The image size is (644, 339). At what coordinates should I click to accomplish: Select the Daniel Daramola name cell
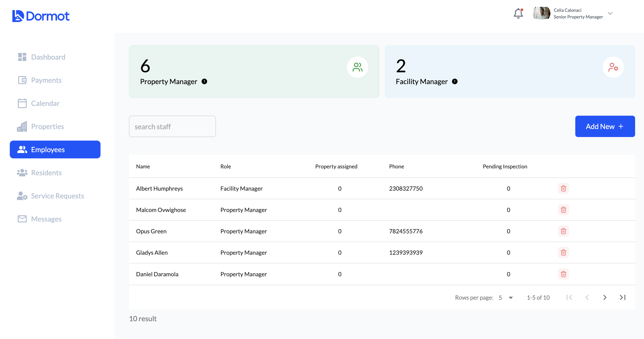pos(157,274)
